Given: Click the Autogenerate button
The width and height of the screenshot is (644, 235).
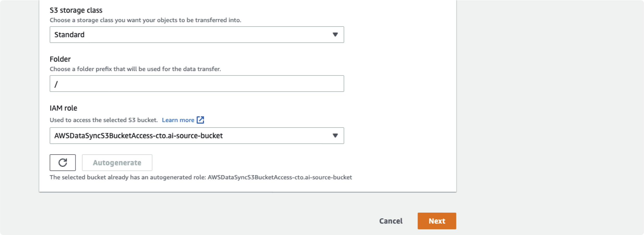Looking at the screenshot, I should 117,163.
